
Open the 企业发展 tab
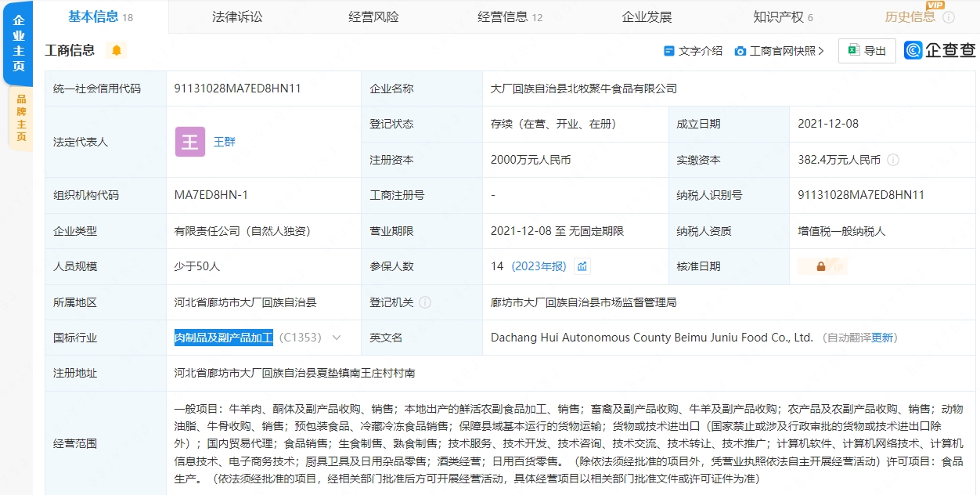pyautogui.click(x=647, y=16)
